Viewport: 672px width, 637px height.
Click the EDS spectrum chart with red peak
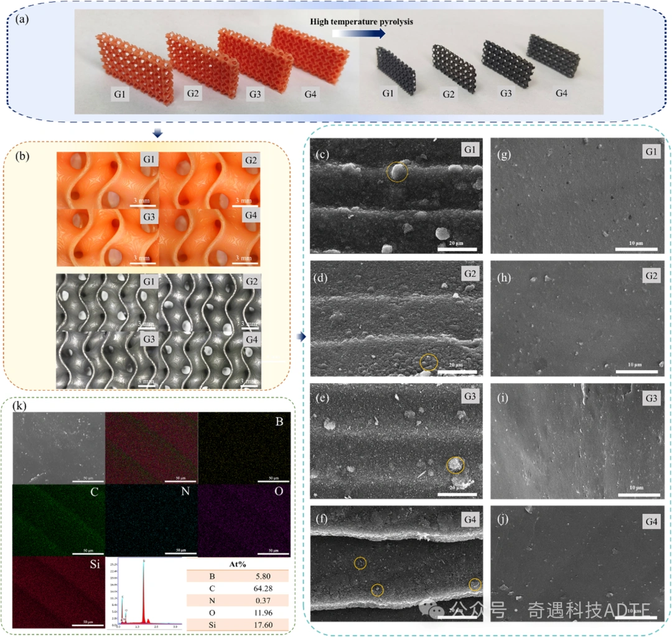146,593
